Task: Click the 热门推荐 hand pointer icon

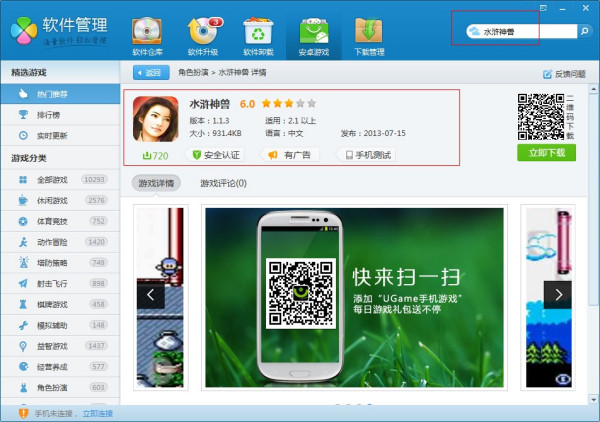Action: 23,93
